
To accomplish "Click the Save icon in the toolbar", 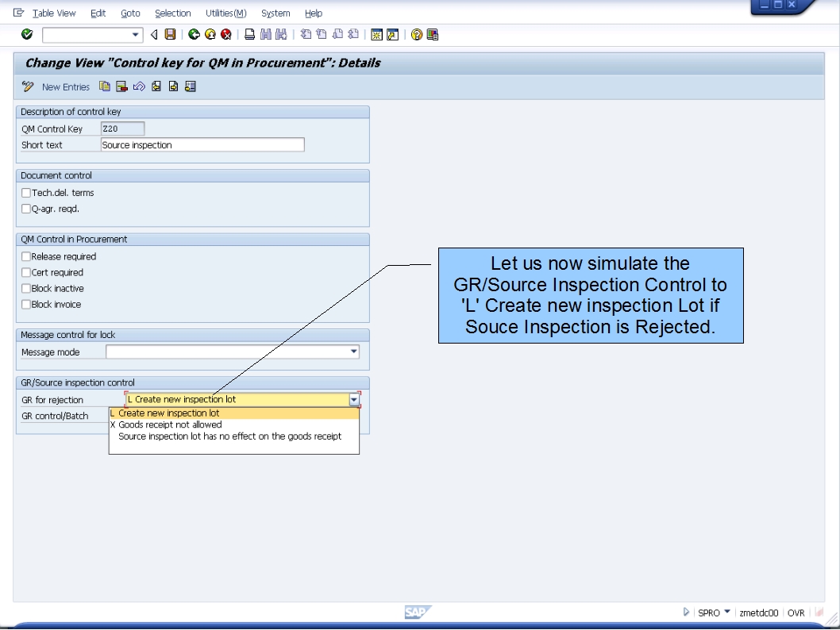I will [x=168, y=34].
